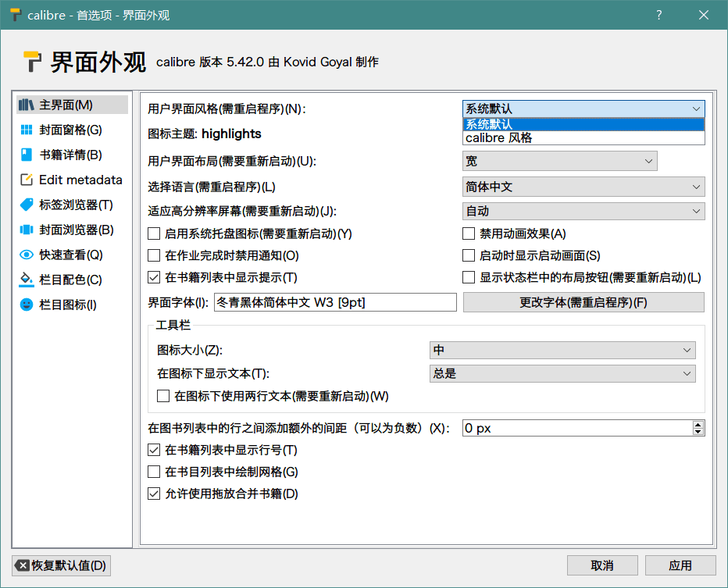Click the 栏目配色 paint bucket icon
This screenshot has width=728, height=588.
27,280
